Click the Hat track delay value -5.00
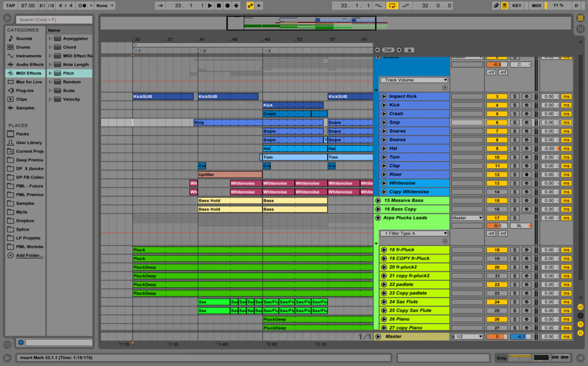 pyautogui.click(x=550, y=148)
